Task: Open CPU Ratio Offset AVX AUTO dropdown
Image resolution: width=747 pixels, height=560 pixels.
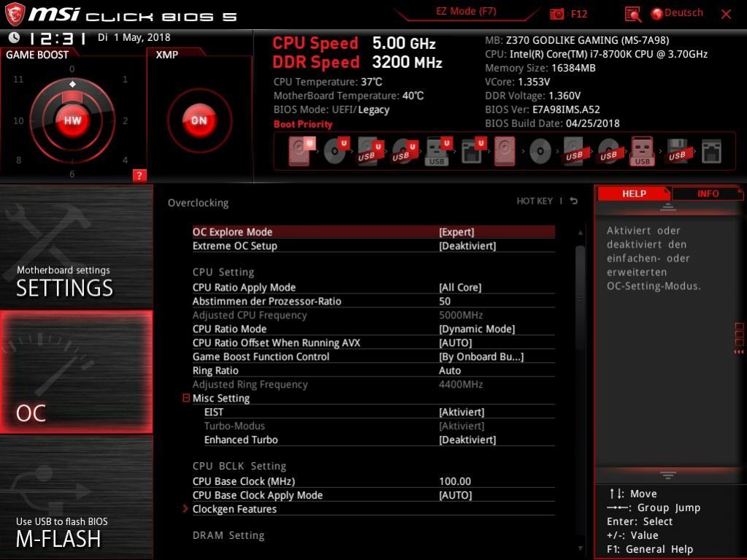Action: pos(456,343)
